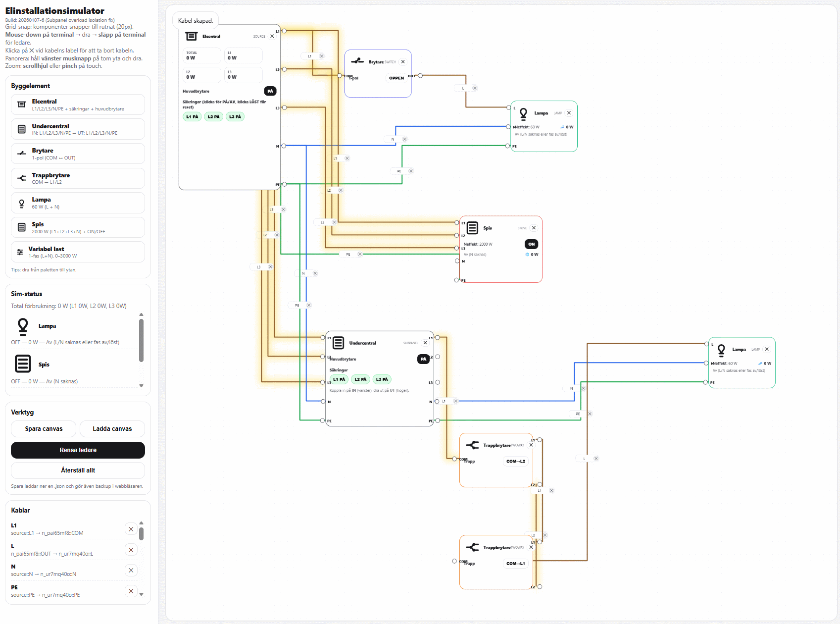Image resolution: width=840 pixels, height=624 pixels.
Task: Delete the L1 cable in Kablar list
Action: pyautogui.click(x=131, y=529)
